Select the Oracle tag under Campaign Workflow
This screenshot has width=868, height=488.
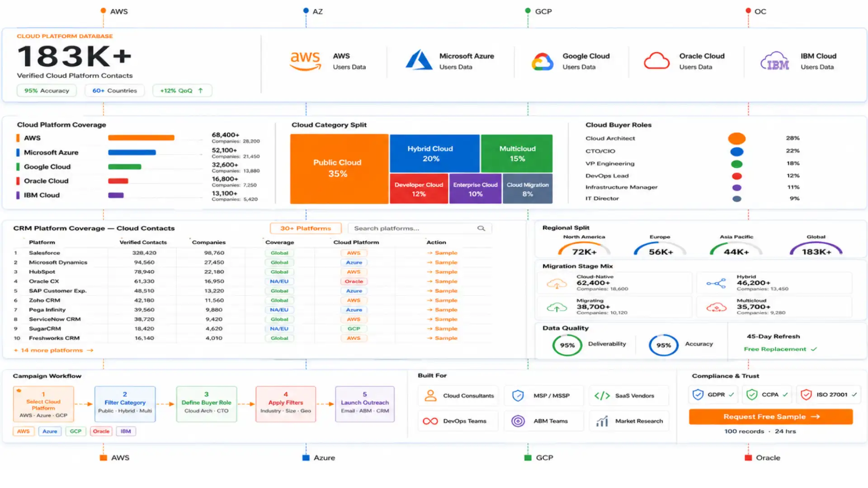(101, 432)
